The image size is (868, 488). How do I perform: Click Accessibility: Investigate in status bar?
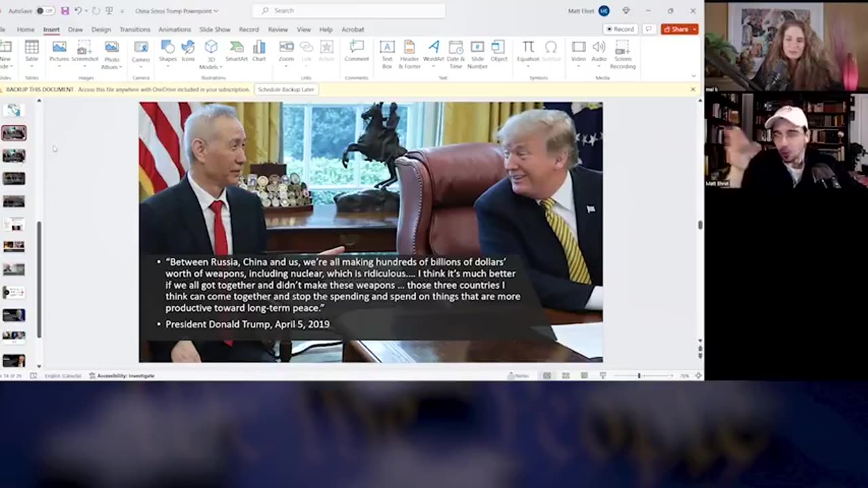coord(122,376)
